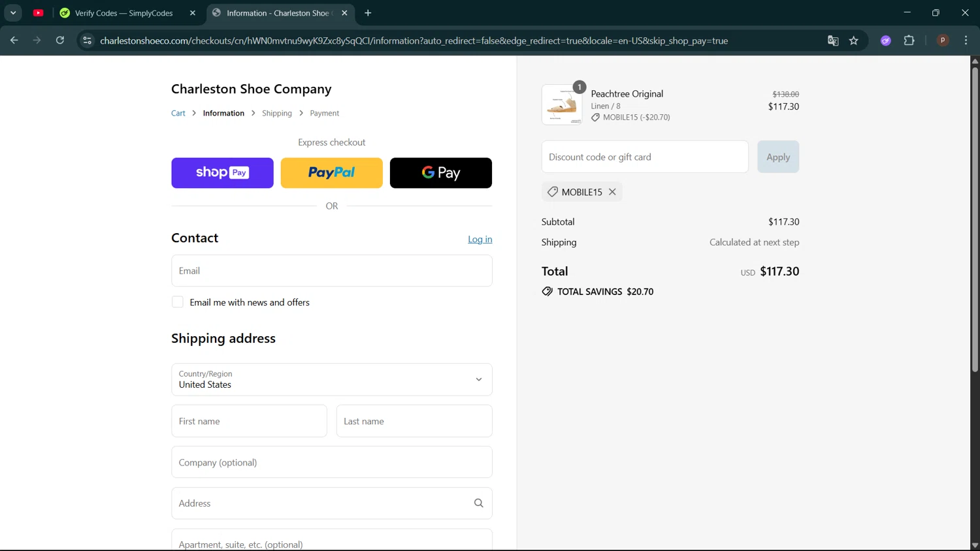The width and height of the screenshot is (980, 551).
Task: Open the purple extension icon
Action: tap(886, 40)
